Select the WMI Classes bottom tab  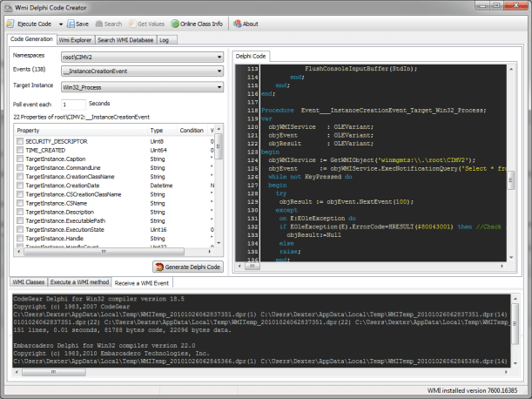[27, 283]
